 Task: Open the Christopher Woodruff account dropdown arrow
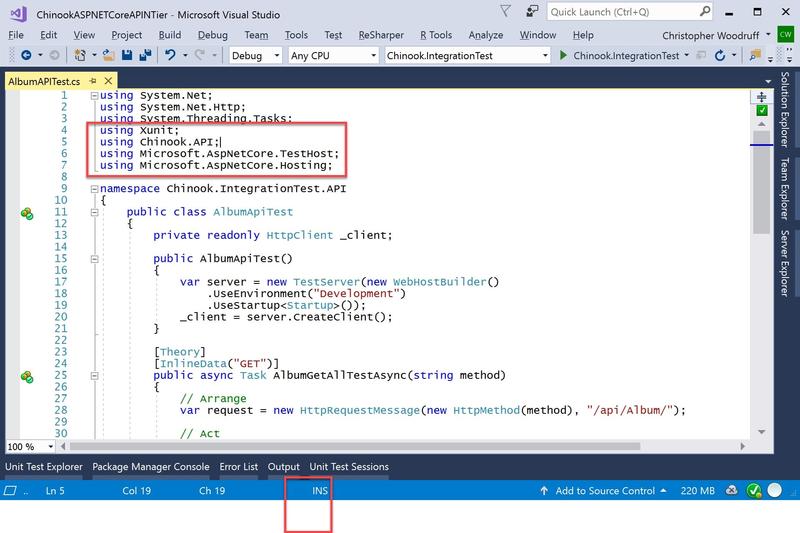point(768,35)
